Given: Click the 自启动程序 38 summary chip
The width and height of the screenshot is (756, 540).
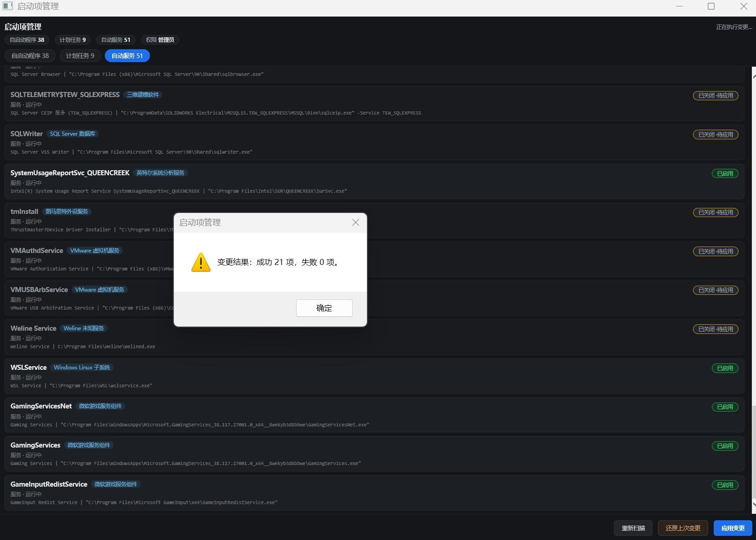Looking at the screenshot, I should [x=27, y=40].
